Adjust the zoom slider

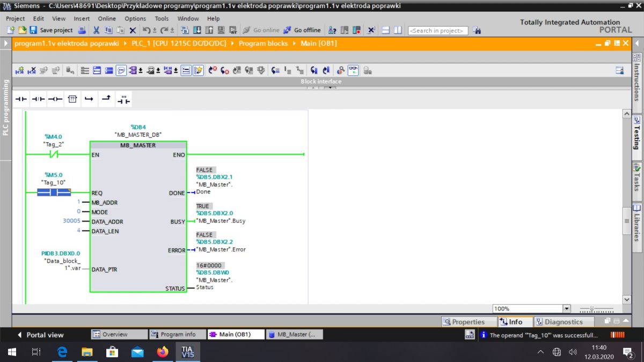(x=592, y=309)
